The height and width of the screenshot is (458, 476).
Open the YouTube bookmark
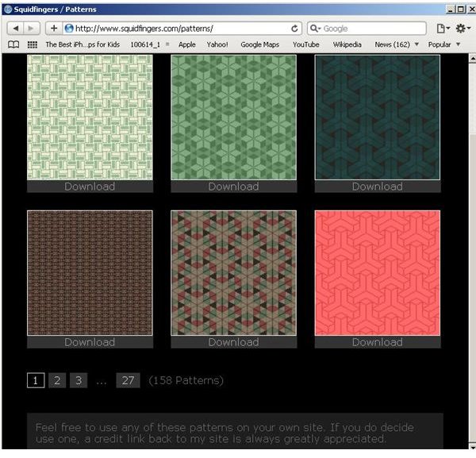(x=305, y=44)
